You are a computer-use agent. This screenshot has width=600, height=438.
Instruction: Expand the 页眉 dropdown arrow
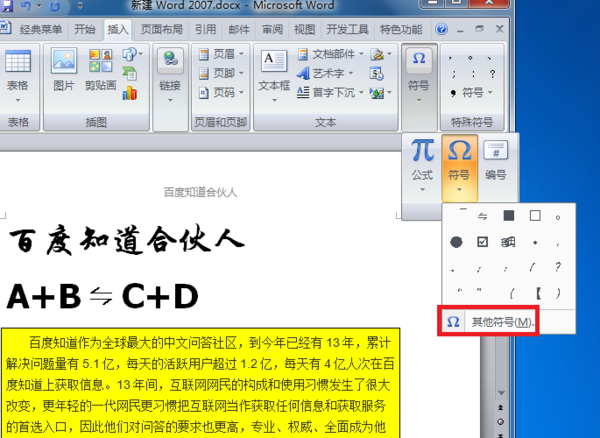point(241,54)
